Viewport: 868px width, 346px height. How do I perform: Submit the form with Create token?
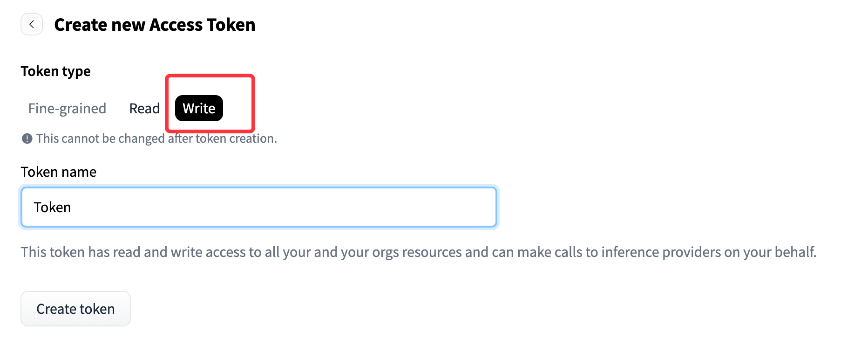tap(75, 309)
